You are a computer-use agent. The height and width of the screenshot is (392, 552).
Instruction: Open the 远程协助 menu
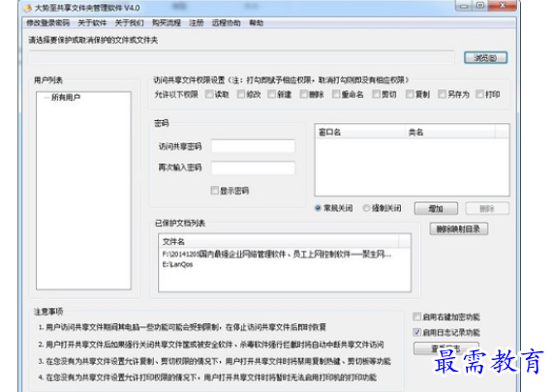point(226,23)
